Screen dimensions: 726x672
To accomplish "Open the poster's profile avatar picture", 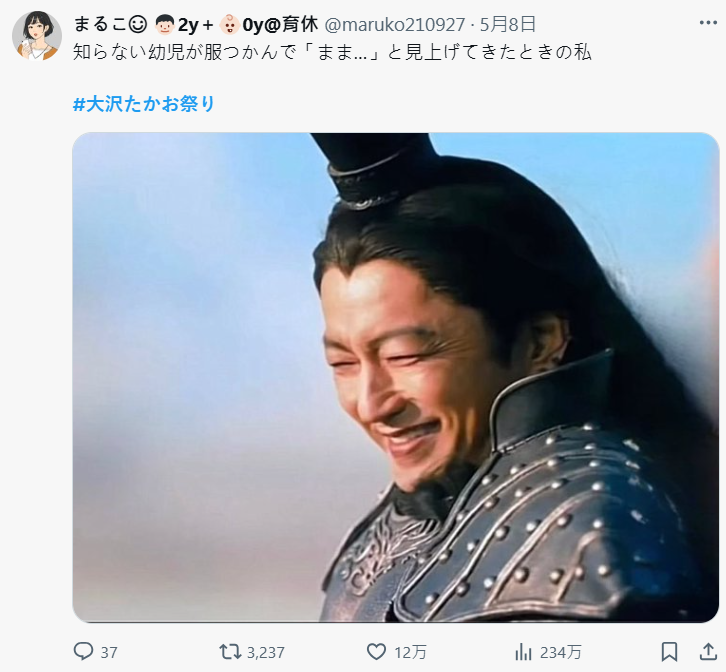I will (37, 36).
